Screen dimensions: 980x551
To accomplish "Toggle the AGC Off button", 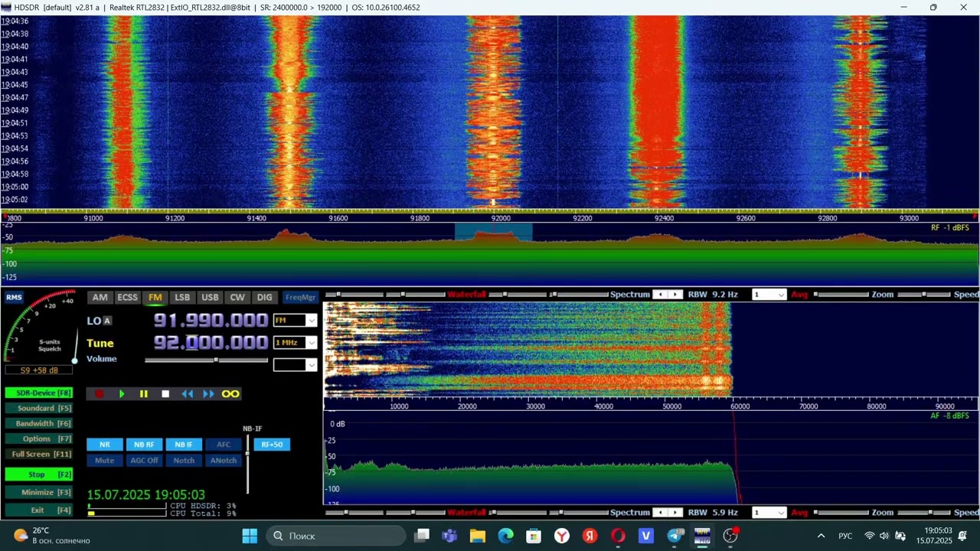I will click(x=144, y=460).
